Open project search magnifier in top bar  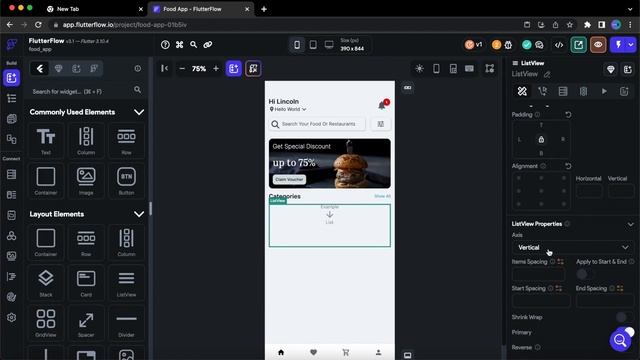coord(193,44)
